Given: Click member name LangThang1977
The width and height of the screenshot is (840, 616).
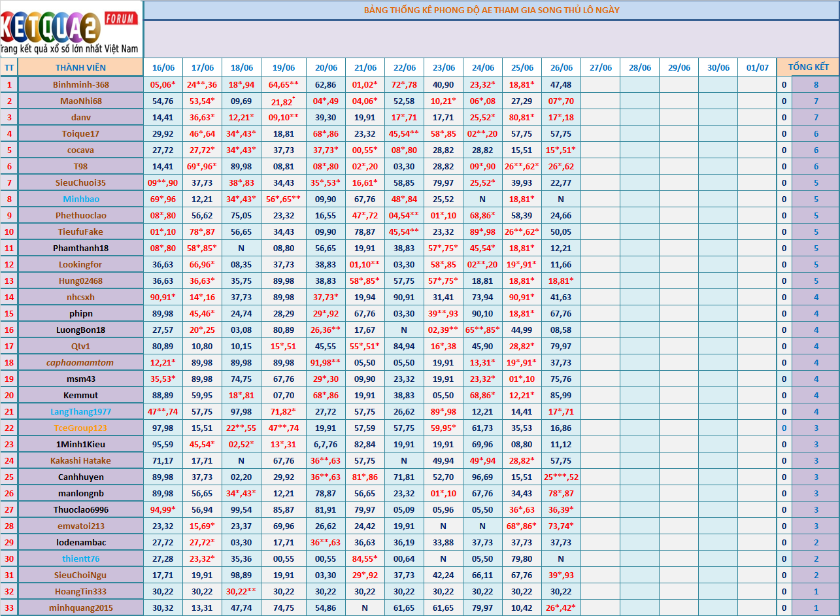Looking at the screenshot, I should [80, 411].
